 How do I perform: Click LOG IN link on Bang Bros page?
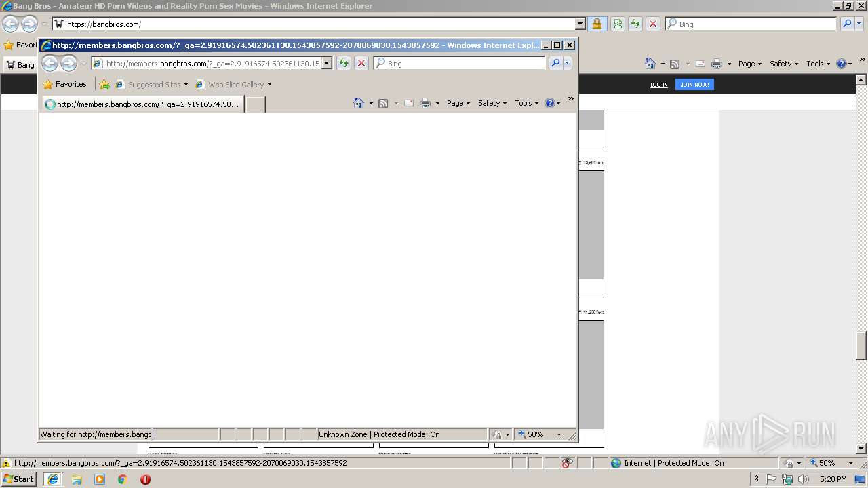pyautogui.click(x=658, y=85)
